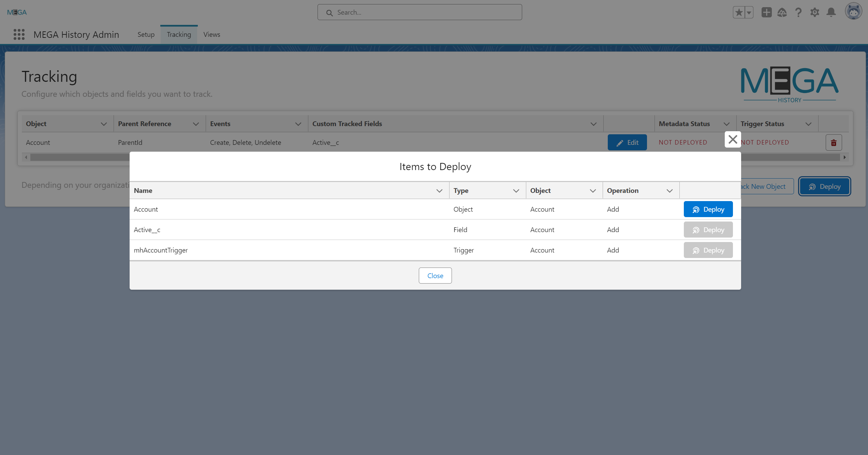
Task: Click the global Search field
Action: coord(420,13)
